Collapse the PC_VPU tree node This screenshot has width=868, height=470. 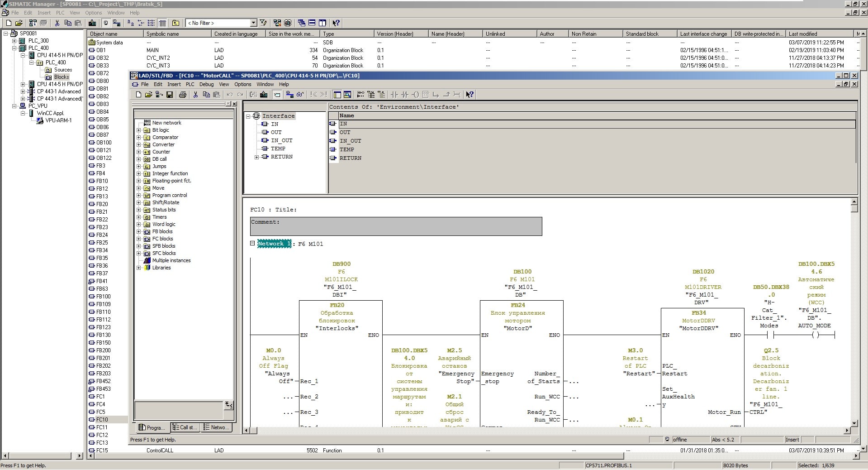[x=14, y=106]
